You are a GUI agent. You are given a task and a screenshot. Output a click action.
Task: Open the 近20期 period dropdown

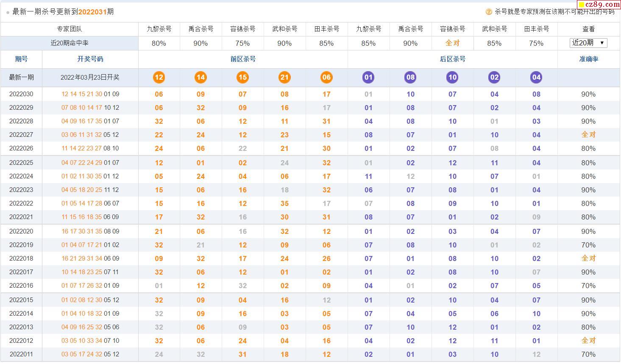[x=588, y=43]
